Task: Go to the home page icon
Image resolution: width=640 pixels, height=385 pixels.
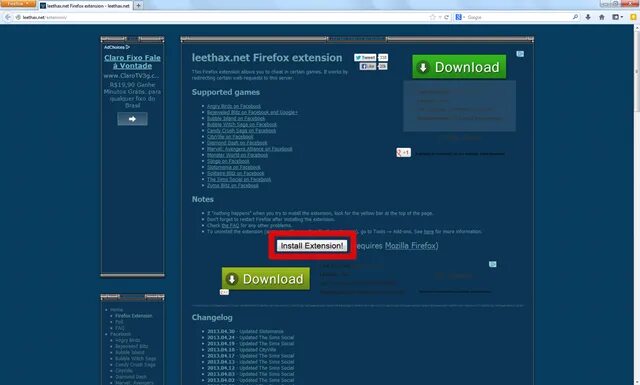Action: pos(602,17)
